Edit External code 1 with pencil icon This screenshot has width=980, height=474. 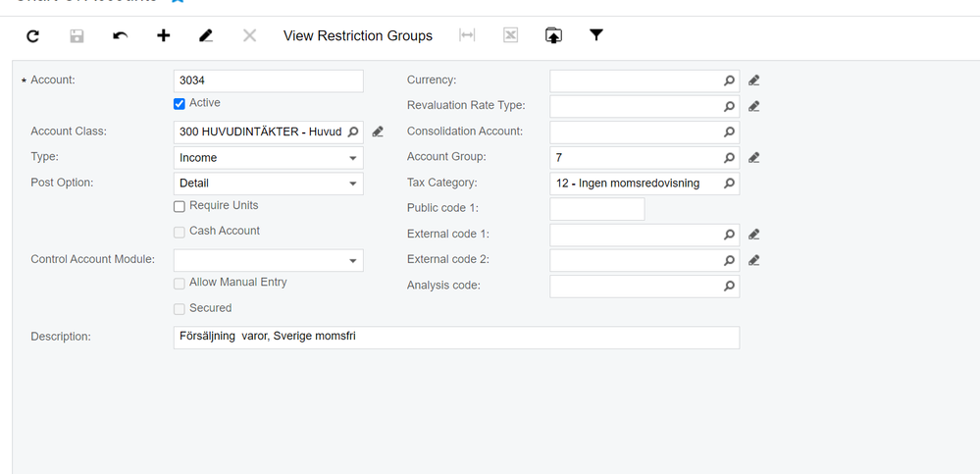[x=753, y=235]
